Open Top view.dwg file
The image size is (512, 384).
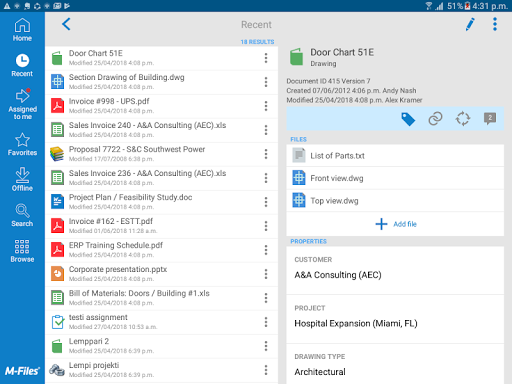tap(395, 201)
